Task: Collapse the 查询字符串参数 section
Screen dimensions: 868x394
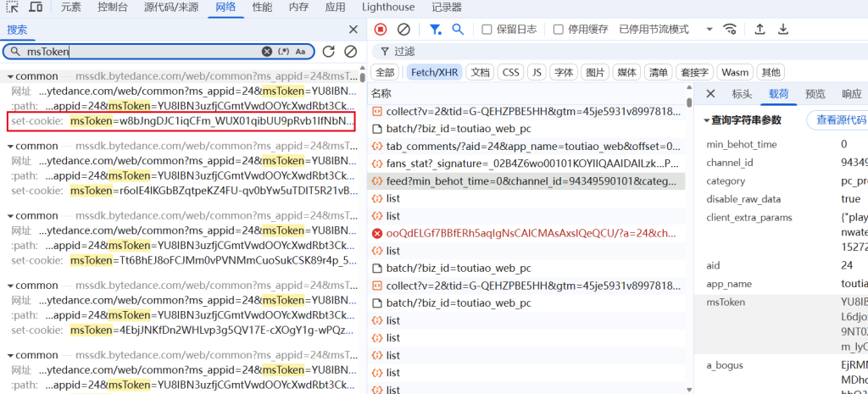Action: (x=708, y=120)
